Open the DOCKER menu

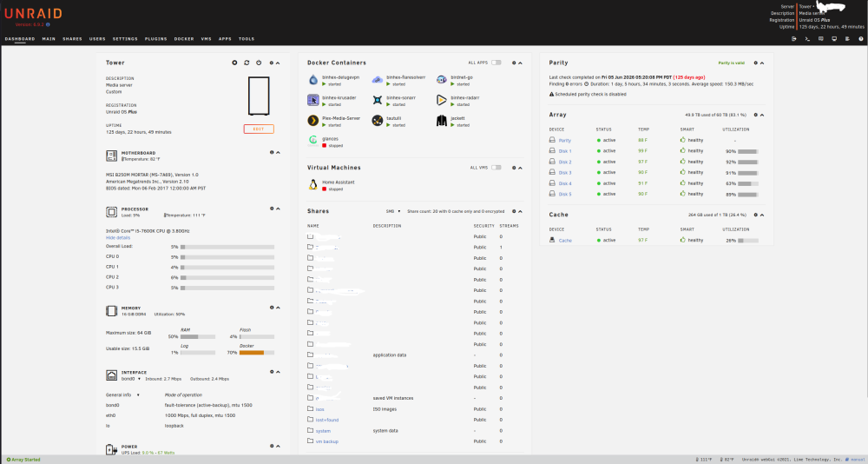point(184,39)
